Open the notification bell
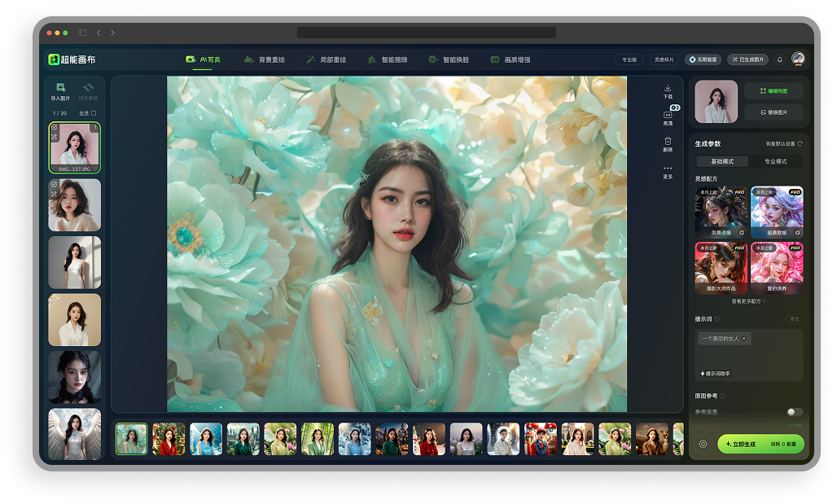Viewport: 837px width, 504px height. (x=780, y=59)
